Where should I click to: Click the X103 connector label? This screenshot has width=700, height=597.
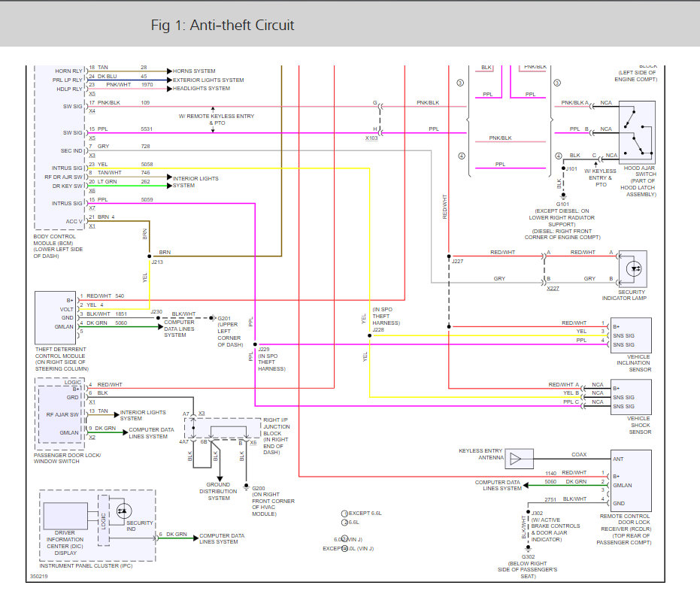pos(371,138)
